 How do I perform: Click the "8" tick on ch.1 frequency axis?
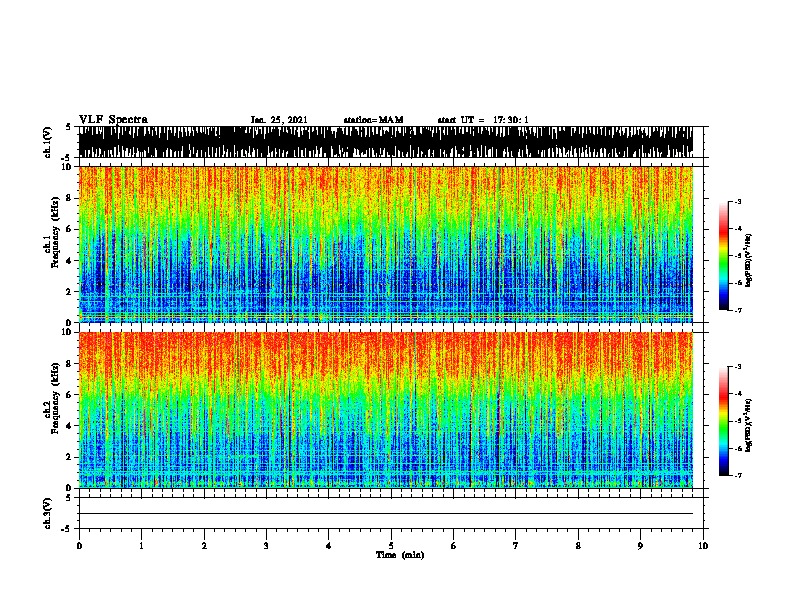70,198
